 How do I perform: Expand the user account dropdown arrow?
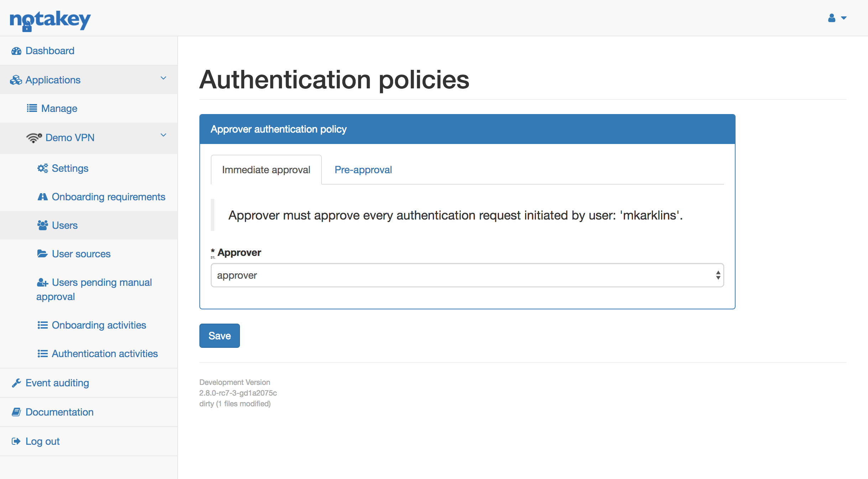coord(843,18)
